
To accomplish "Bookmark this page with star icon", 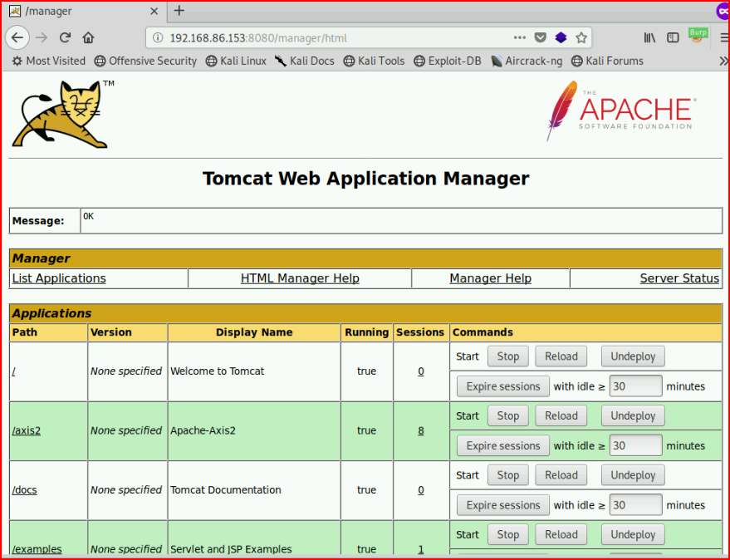I will (581, 37).
